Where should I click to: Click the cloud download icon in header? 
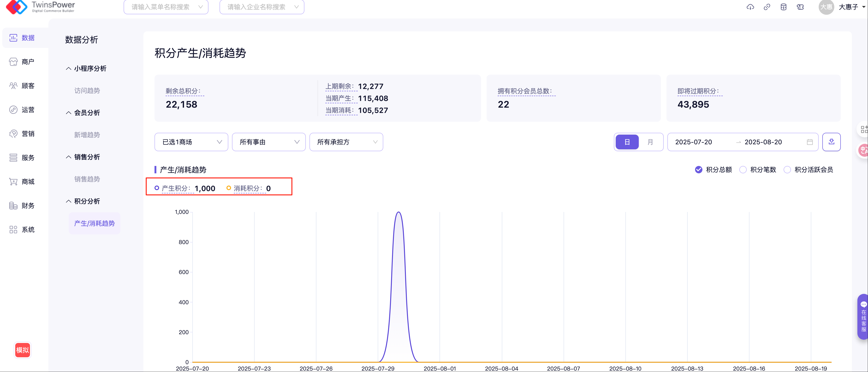tap(750, 7)
